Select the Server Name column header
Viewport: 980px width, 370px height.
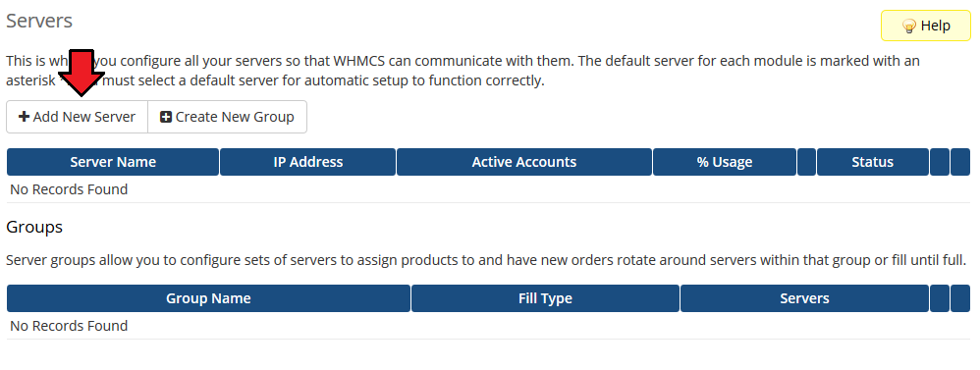[113, 162]
